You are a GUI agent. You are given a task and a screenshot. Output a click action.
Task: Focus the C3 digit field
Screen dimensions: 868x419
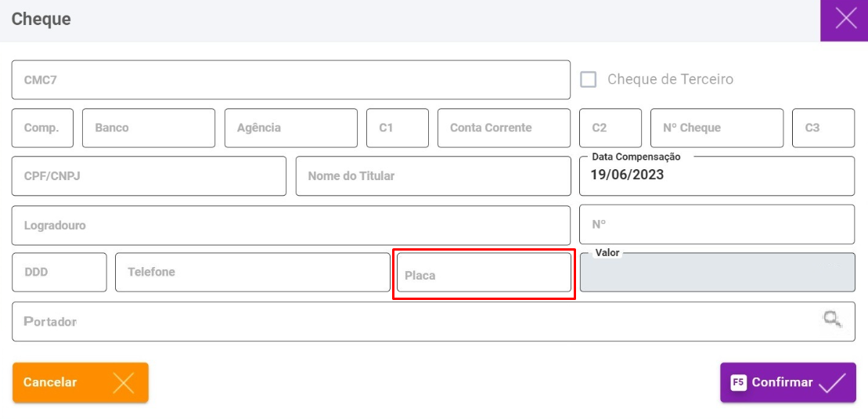pos(823,128)
